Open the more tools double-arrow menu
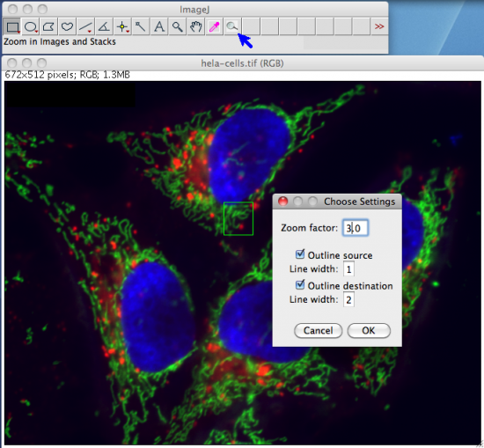 (379, 27)
